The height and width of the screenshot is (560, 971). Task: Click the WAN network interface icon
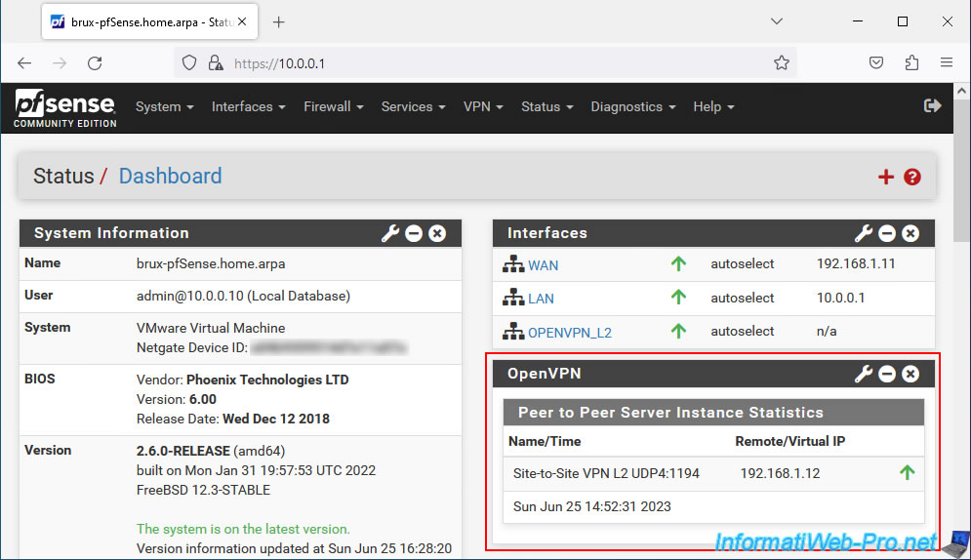tap(512, 264)
